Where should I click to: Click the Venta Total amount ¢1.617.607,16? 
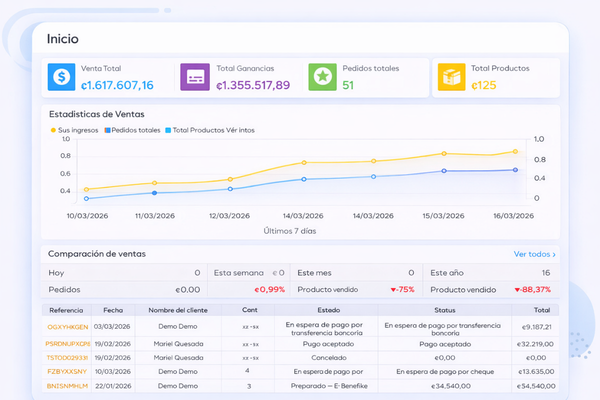click(117, 85)
